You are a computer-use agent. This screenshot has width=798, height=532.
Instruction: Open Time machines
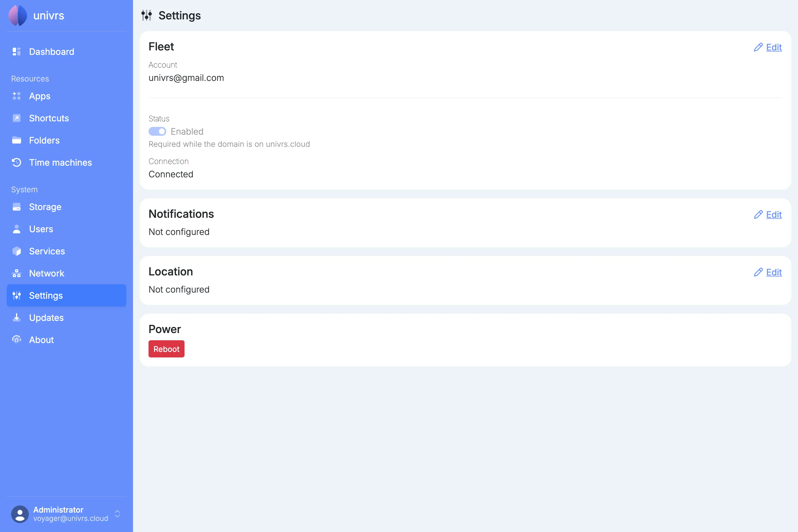[x=66, y=163]
